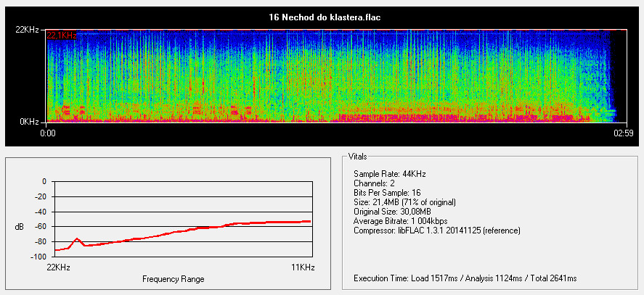Select the 'Bits Per Sample: 16' line
The height and width of the screenshot is (295, 644).
click(x=382, y=193)
